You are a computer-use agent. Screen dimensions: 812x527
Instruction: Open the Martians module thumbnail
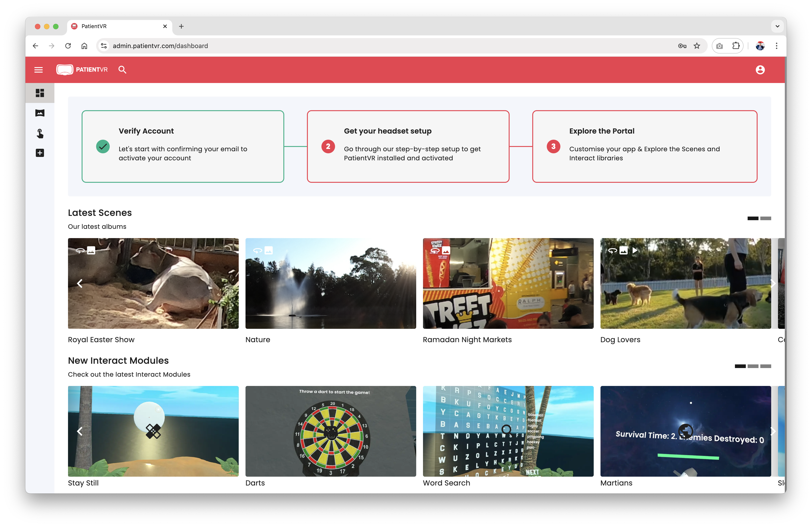pyautogui.click(x=686, y=432)
